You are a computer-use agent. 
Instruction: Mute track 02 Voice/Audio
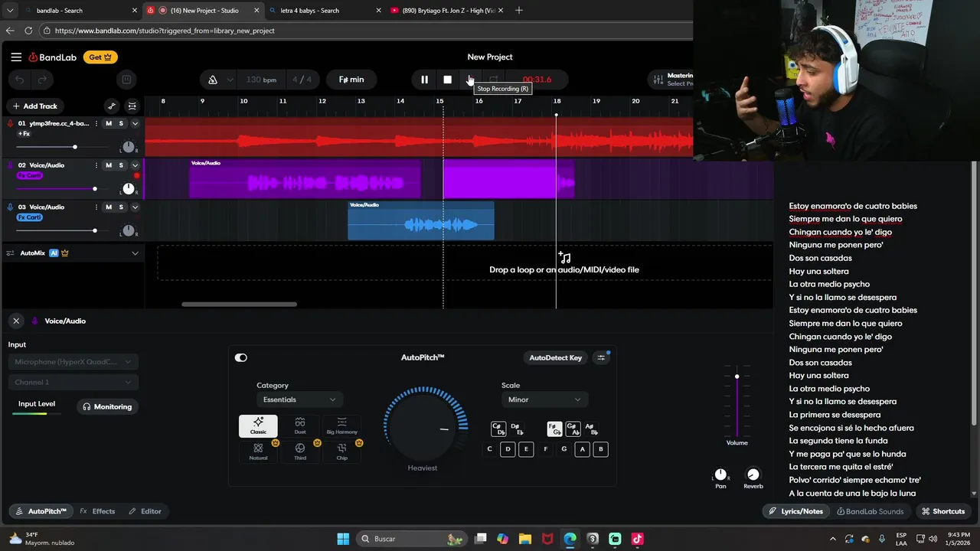pos(109,165)
